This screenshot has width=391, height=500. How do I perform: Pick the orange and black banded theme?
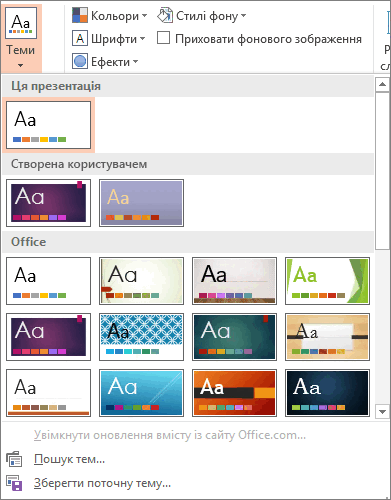pos(234,393)
